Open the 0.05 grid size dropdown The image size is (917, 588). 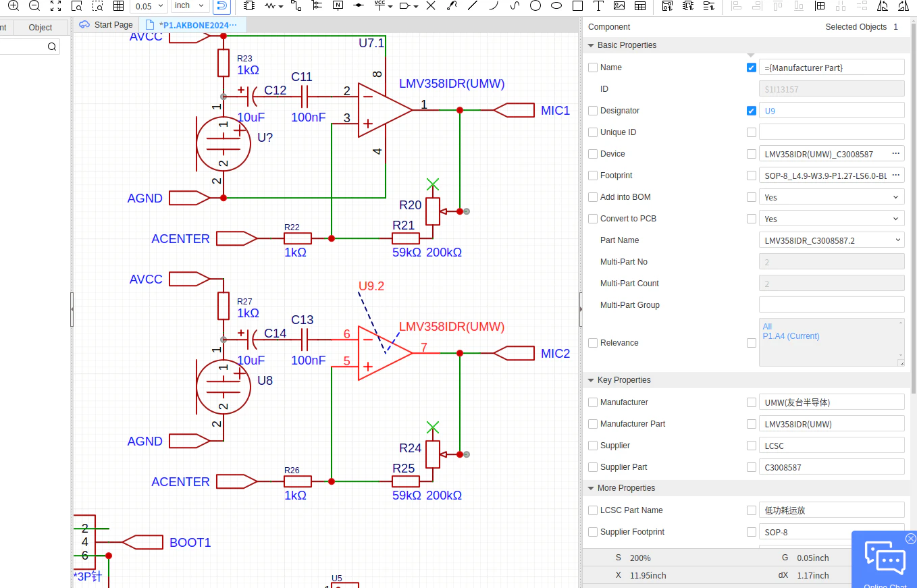[149, 6]
